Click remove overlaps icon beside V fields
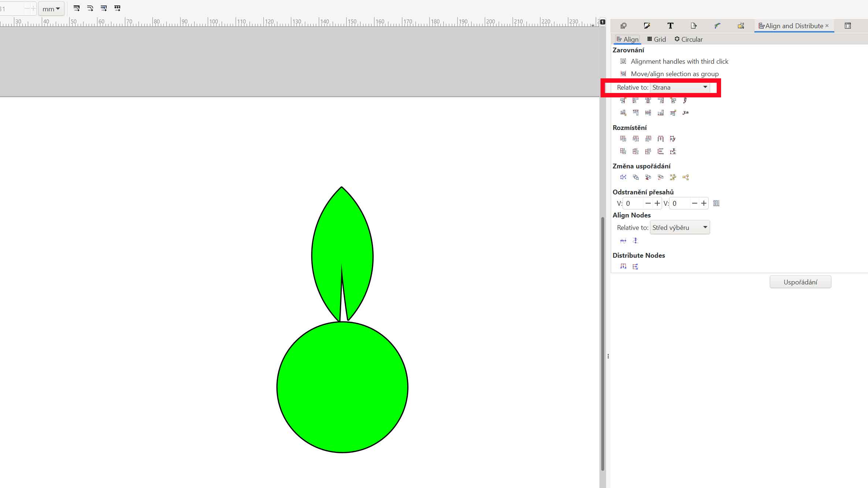This screenshot has height=488, width=868. tap(716, 203)
